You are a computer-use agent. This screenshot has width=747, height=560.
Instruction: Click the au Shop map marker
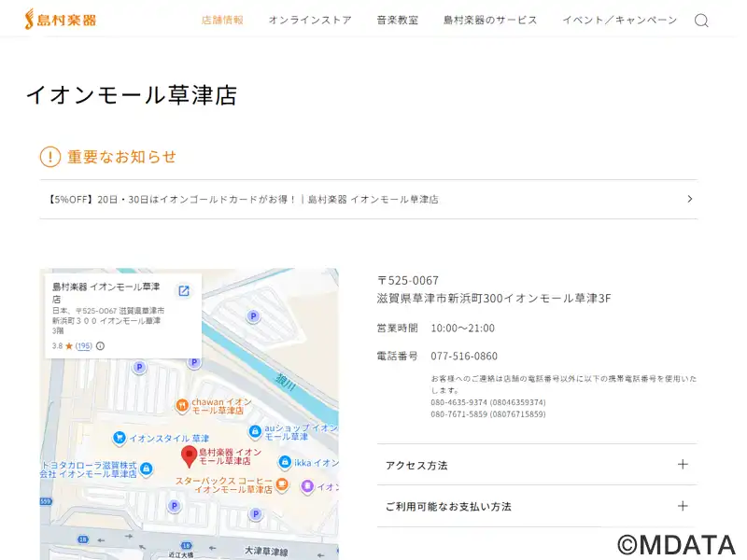[255, 431]
